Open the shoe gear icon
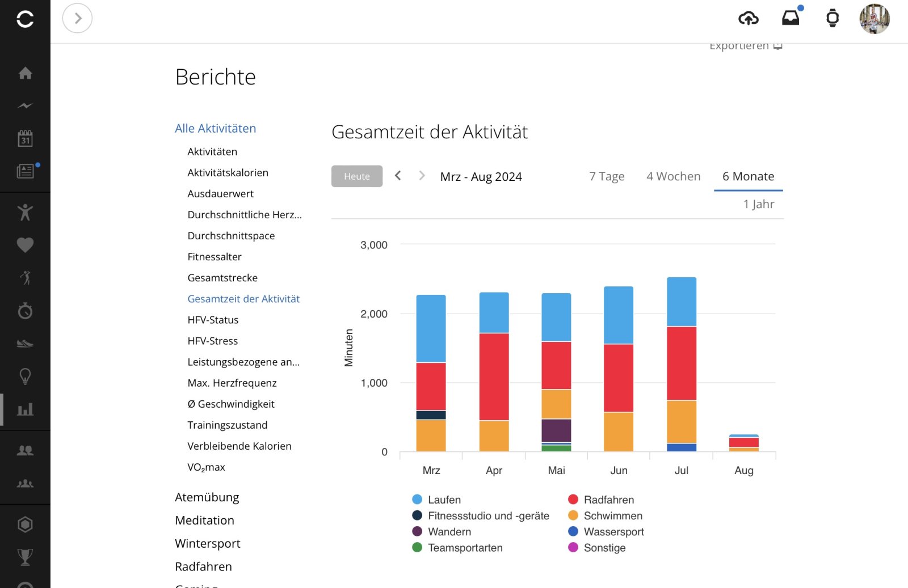 pyautogui.click(x=25, y=344)
